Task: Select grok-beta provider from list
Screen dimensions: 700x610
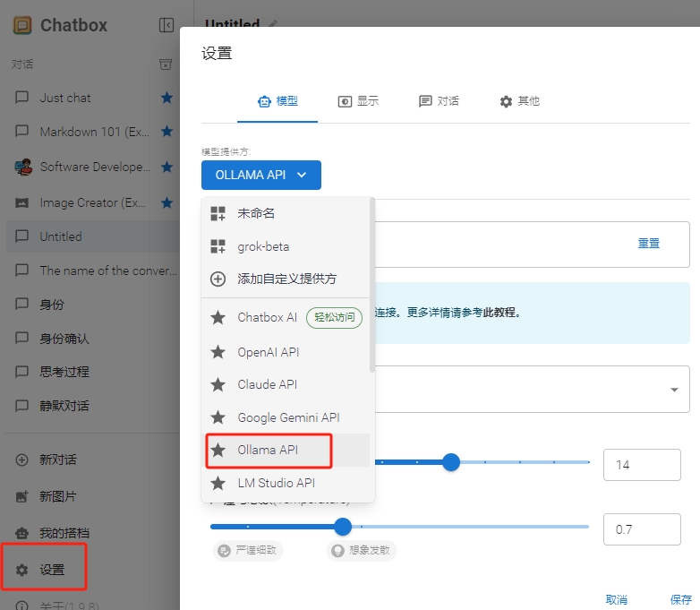Action: coord(286,246)
